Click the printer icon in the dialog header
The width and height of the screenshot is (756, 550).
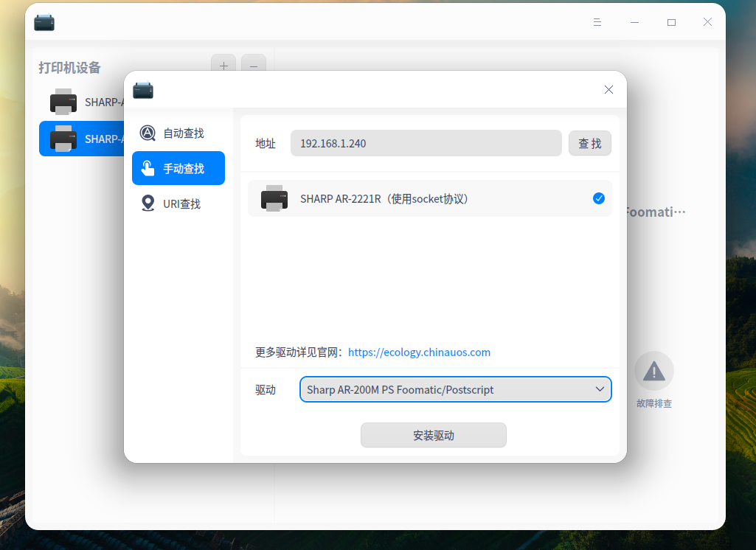pos(143,90)
